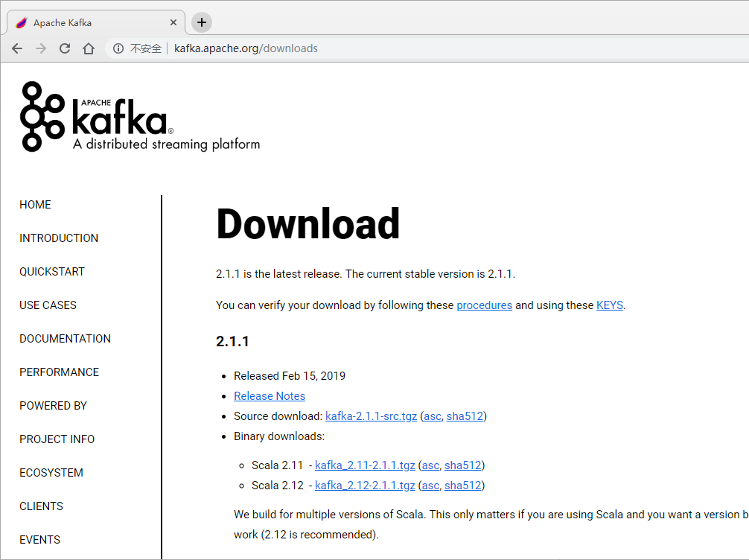Screen dimensions: 749x560
Task: Download kafka_2.11-2.1.1.tgz binary
Action: pyautogui.click(x=365, y=465)
